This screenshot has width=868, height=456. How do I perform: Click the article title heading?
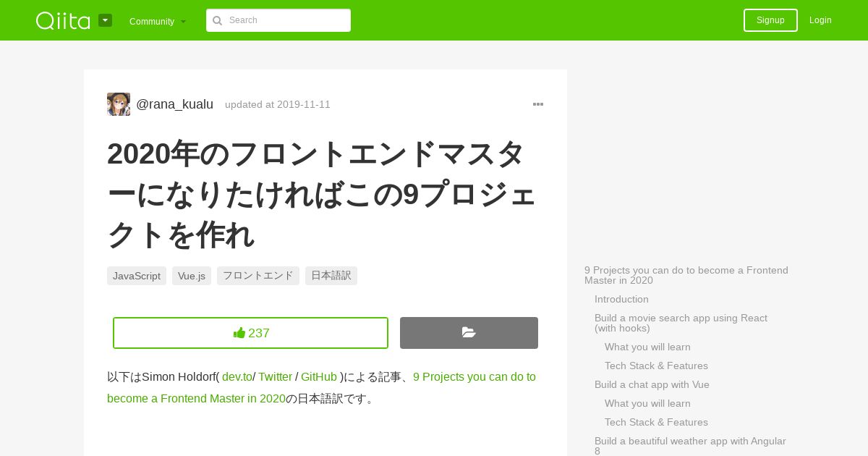point(322,194)
